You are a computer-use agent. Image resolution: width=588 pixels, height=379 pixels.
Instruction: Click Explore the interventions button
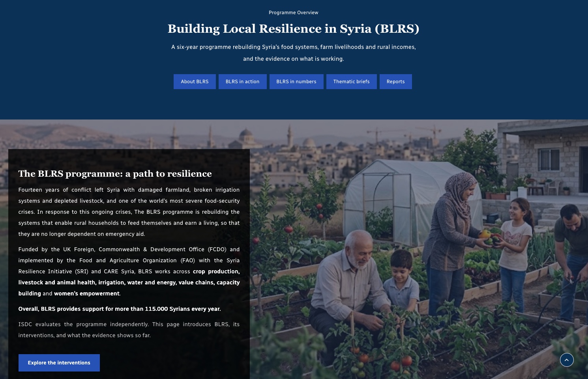click(x=59, y=363)
